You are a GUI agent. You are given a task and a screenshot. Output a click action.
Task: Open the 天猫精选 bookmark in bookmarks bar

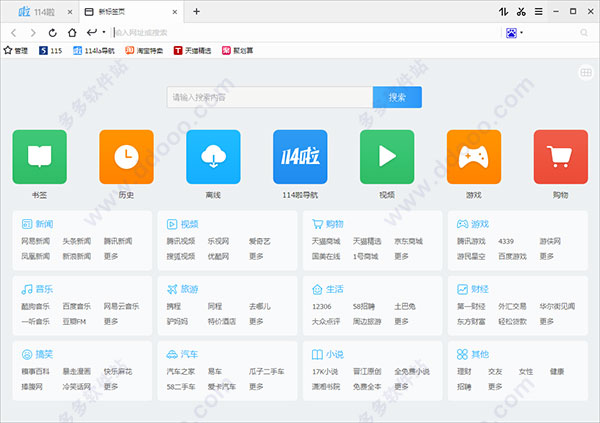tap(192, 51)
